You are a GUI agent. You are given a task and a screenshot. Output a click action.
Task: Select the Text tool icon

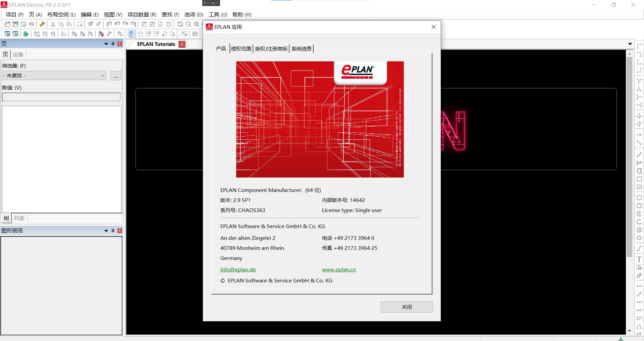point(639,259)
